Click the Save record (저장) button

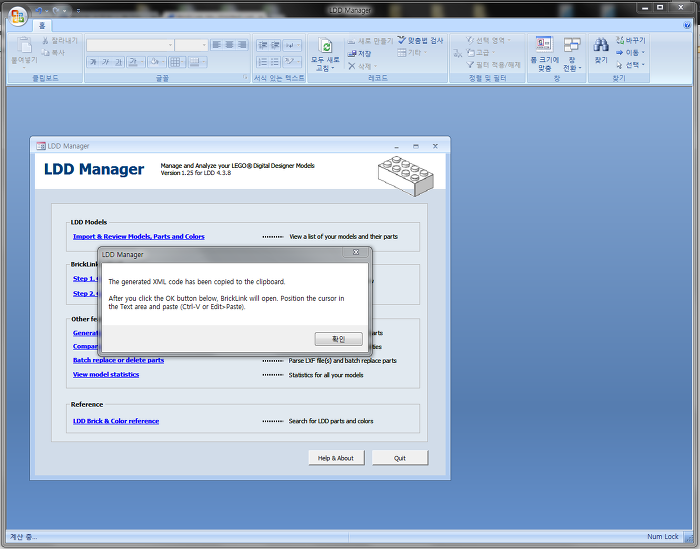(359, 54)
